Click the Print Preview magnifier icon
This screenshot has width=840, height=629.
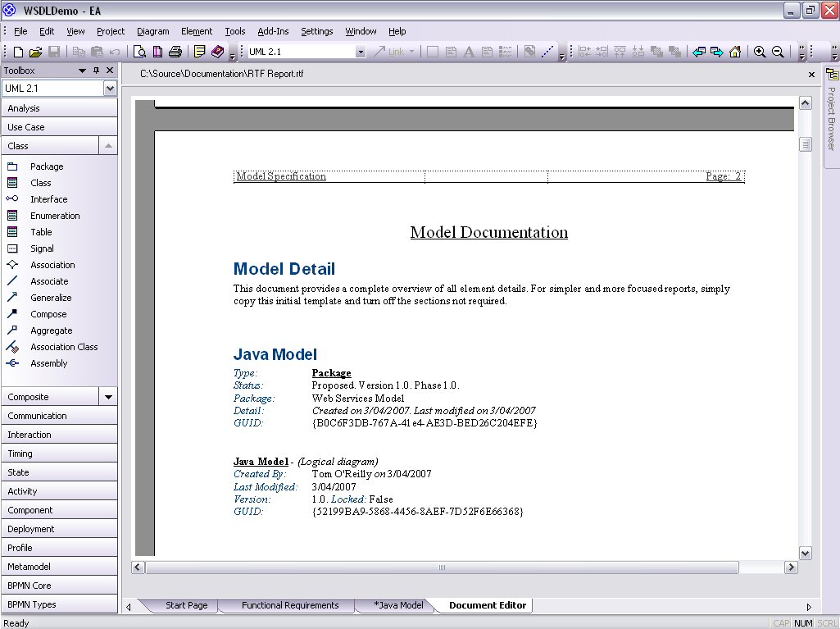click(139, 52)
